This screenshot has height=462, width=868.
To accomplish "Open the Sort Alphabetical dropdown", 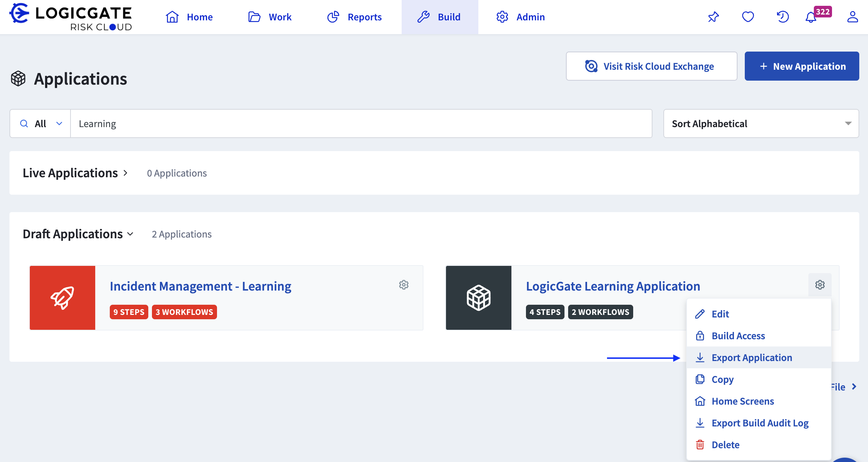I will click(761, 124).
